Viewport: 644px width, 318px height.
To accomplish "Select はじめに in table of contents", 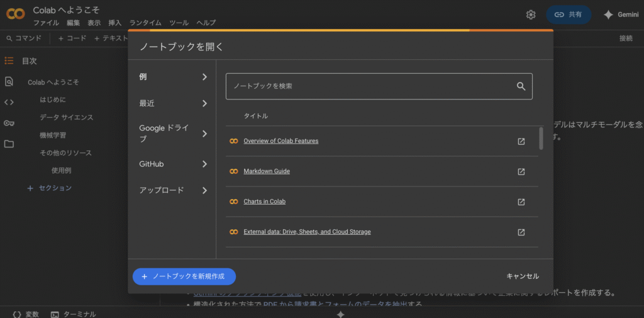I will (53, 100).
